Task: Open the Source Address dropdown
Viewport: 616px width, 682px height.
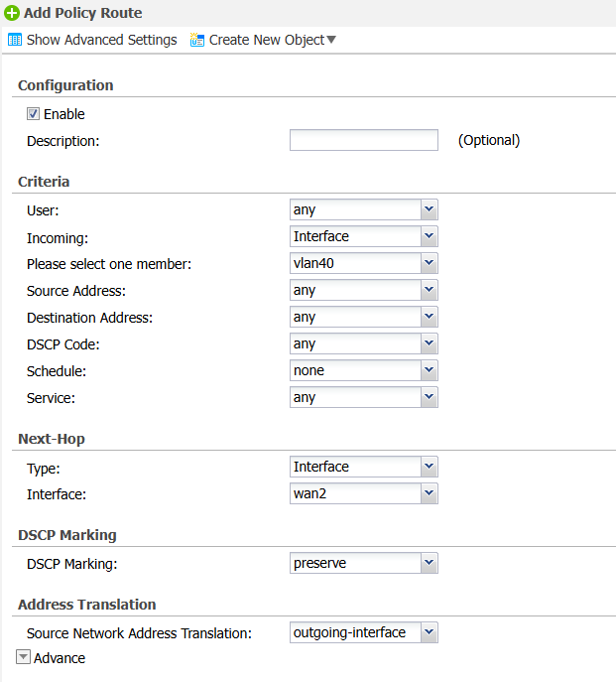Action: pos(364,290)
